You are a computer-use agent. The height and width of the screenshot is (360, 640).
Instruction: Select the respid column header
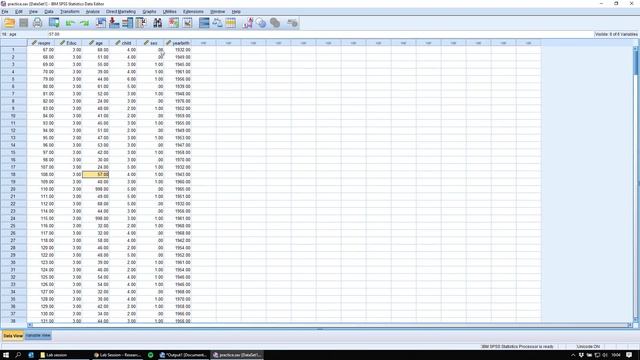41,43
